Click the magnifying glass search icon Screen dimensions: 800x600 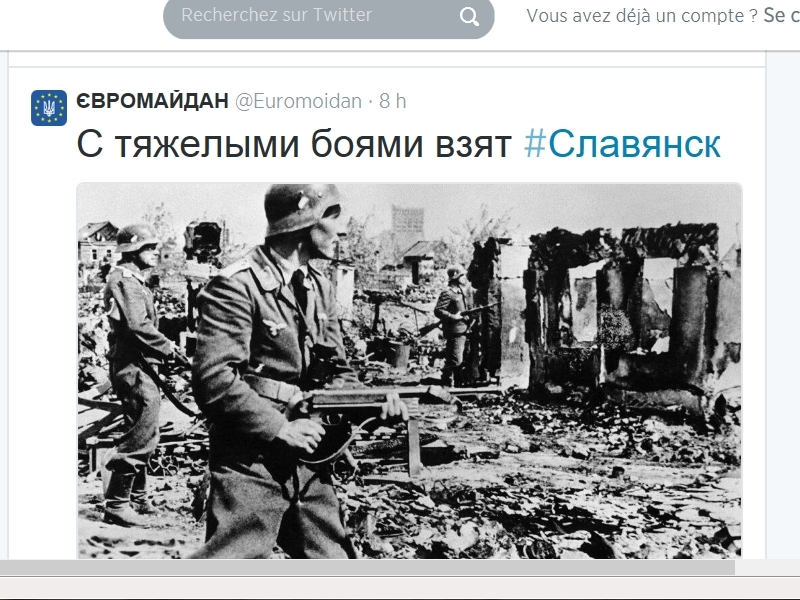click(469, 17)
